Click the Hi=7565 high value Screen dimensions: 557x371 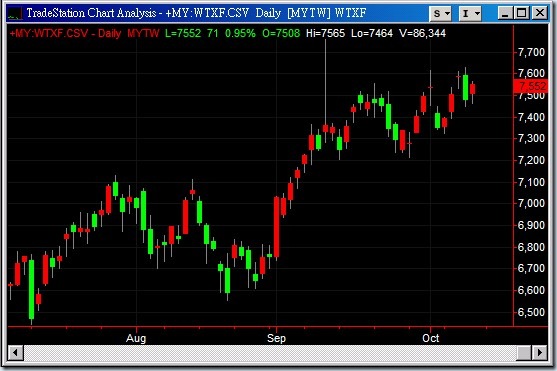click(x=325, y=33)
